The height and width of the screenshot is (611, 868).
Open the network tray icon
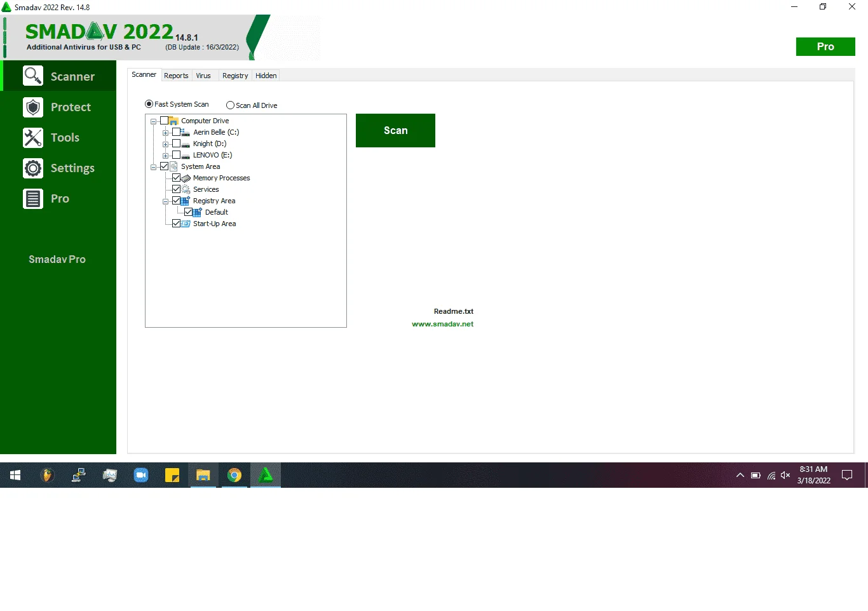click(771, 475)
